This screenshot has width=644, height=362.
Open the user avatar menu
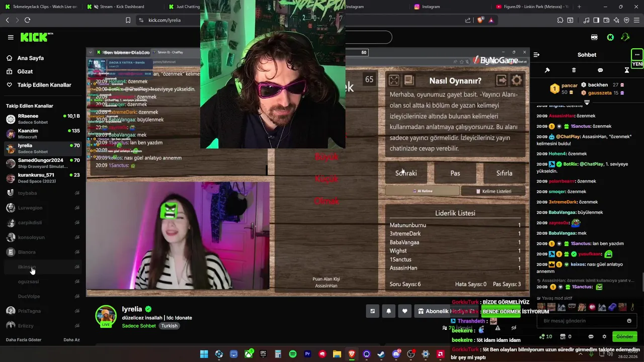pos(625,37)
